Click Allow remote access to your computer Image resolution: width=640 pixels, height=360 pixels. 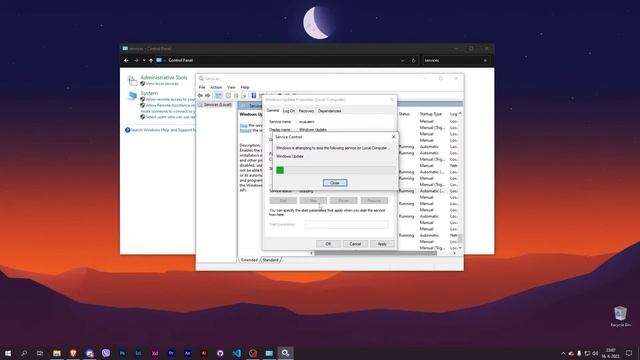[x=171, y=99]
